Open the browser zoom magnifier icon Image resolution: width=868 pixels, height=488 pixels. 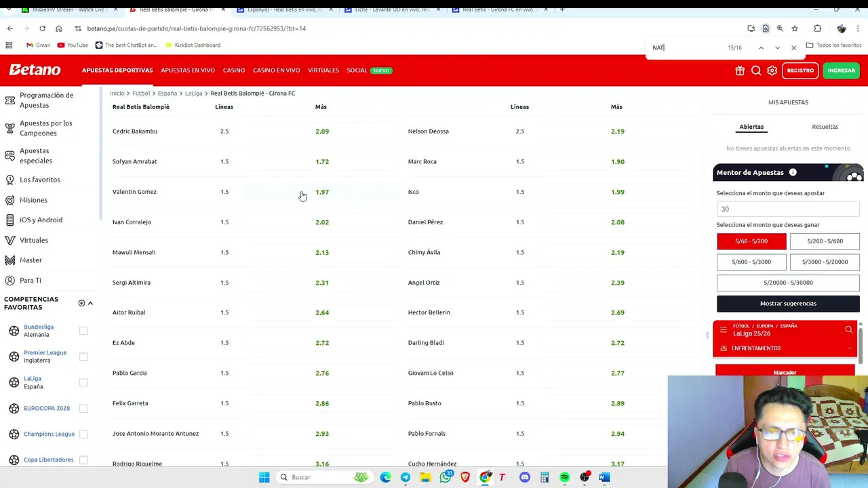[x=780, y=28]
